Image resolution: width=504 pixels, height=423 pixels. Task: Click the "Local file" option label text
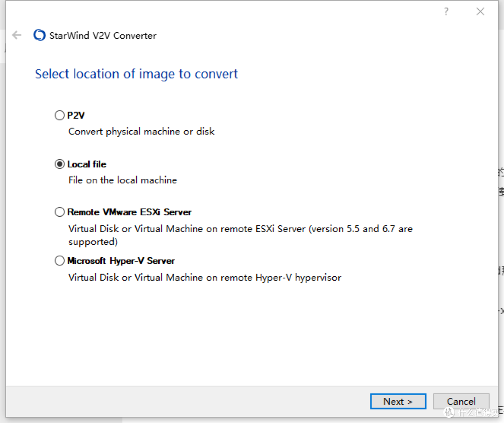87,164
